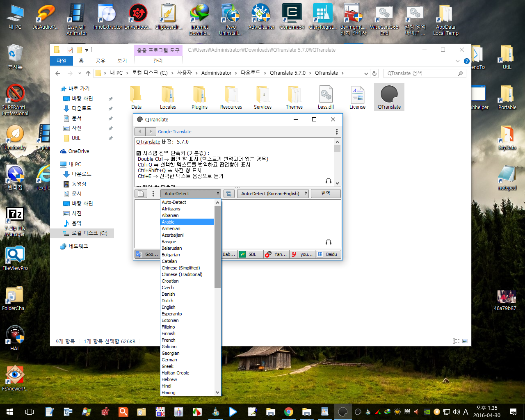Click the swap languages icon in QTranslate
The image size is (525, 420).
229,194
